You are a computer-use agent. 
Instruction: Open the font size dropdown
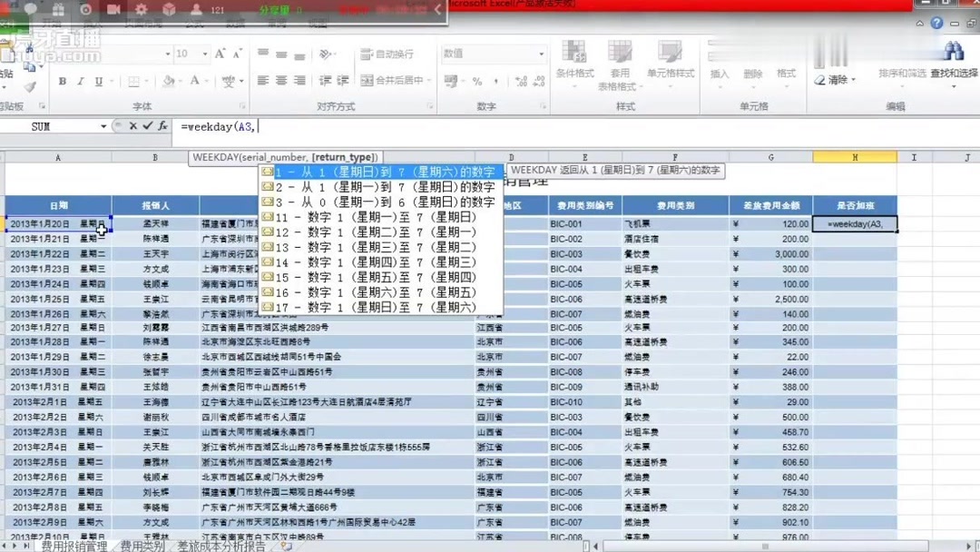[207, 54]
